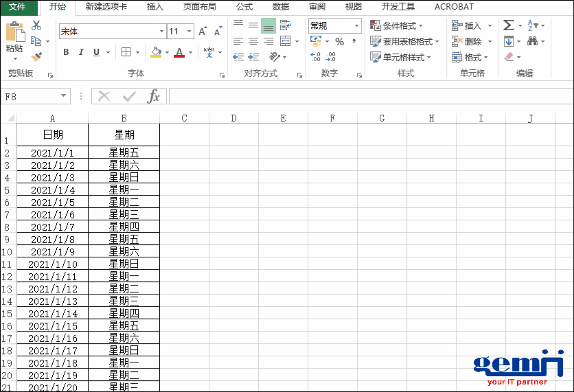Click the 粘贴 paste button

[x=14, y=38]
